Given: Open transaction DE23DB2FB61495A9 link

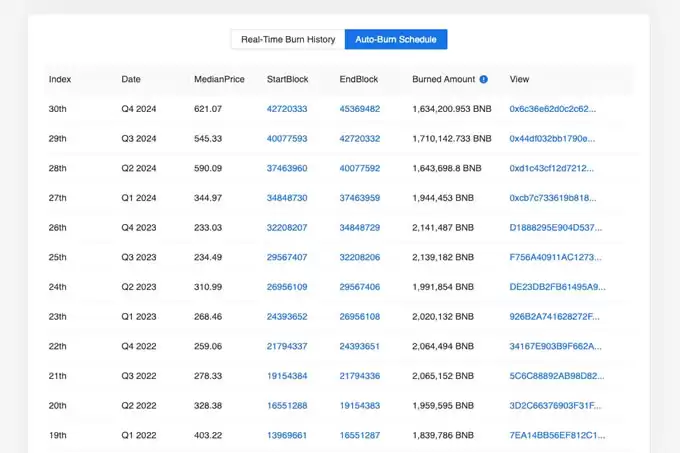Looking at the screenshot, I should 556,287.
